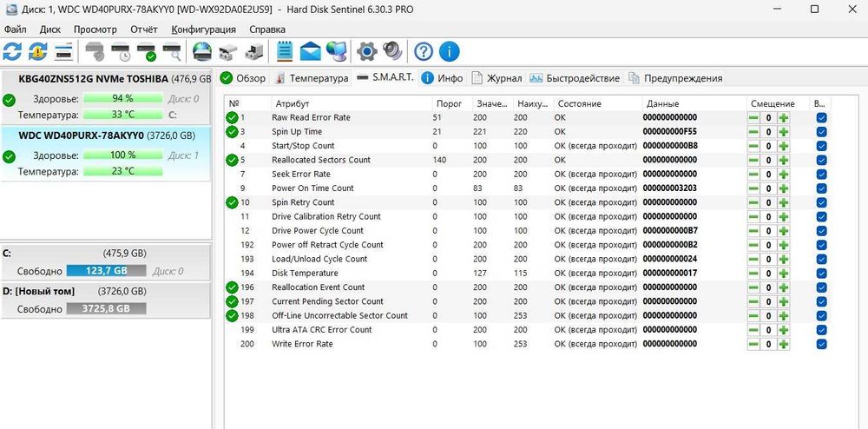Toggle checkbox in Write Error Rate row
The image size is (868, 429).
tap(821, 344)
